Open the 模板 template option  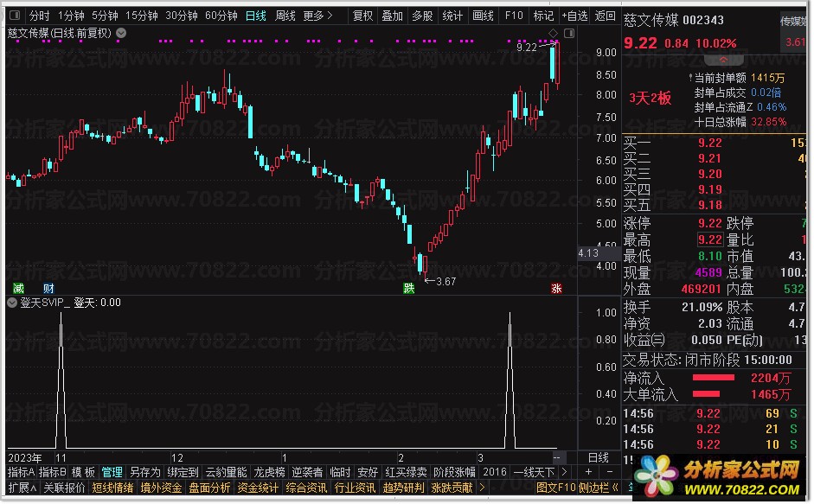(84, 472)
